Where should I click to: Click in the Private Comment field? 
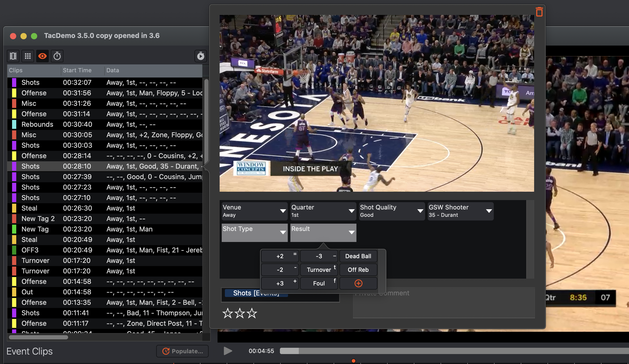(444, 302)
